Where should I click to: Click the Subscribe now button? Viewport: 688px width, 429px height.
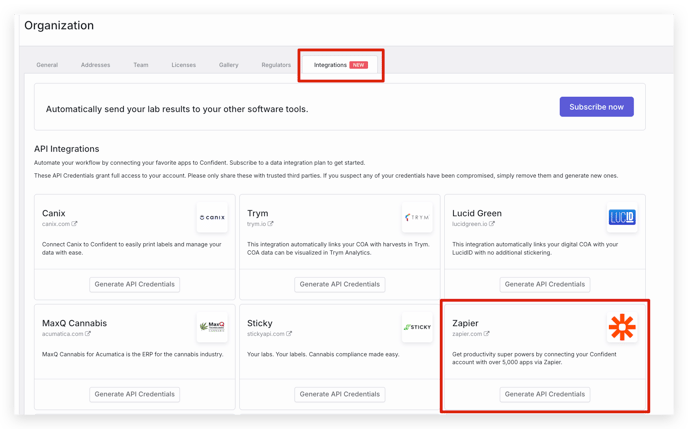click(596, 107)
